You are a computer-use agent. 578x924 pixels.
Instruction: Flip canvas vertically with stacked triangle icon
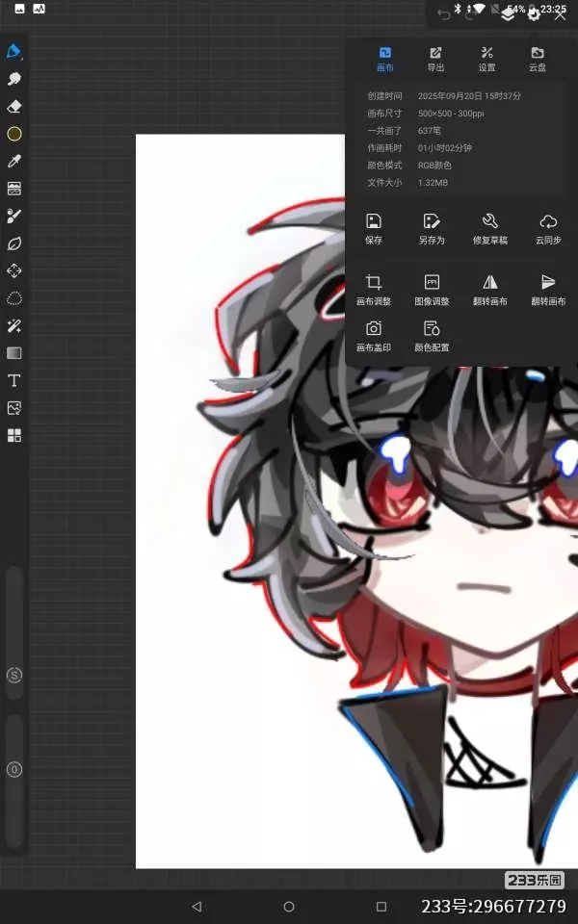[548, 290]
